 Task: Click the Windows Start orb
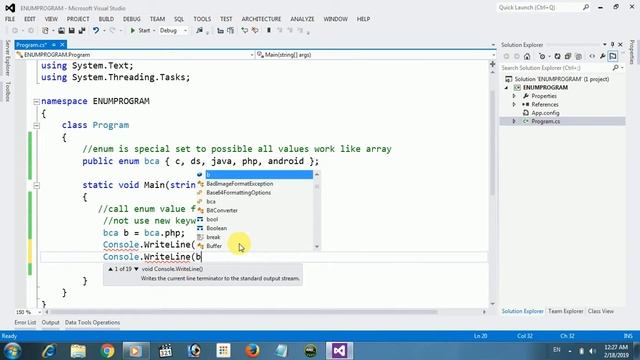tap(12, 351)
